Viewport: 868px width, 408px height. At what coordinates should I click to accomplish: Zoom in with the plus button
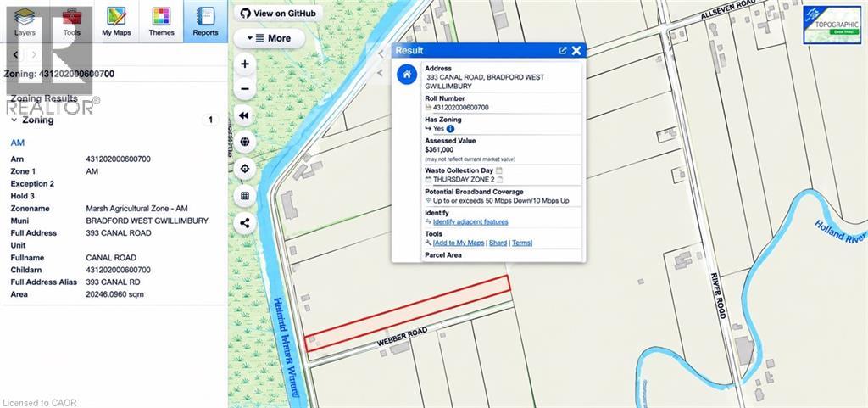(245, 64)
